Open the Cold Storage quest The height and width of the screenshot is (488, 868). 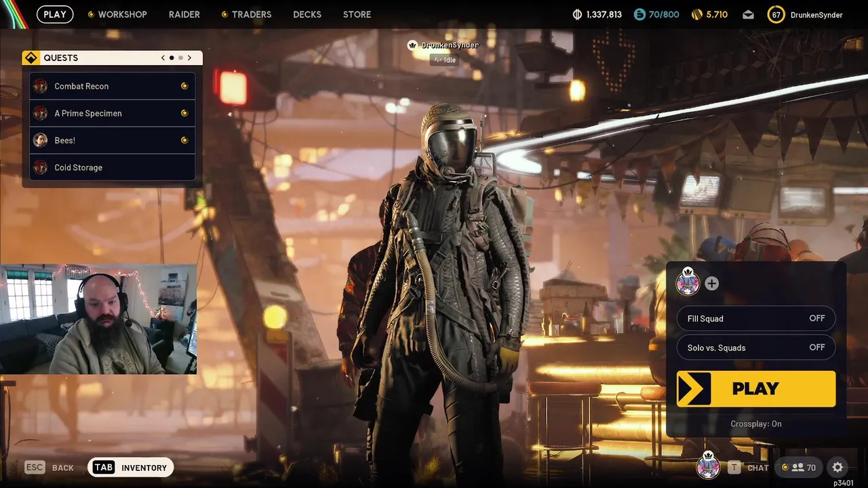click(113, 167)
